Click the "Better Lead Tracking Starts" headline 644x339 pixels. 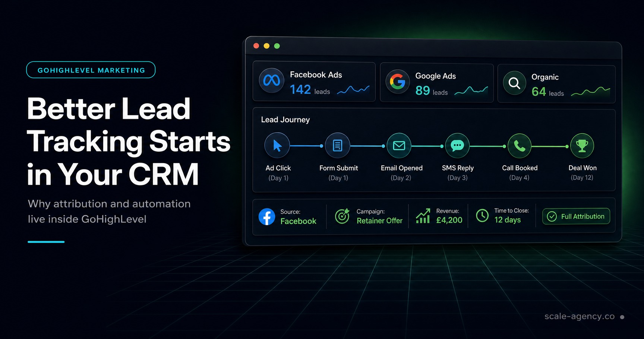point(129,125)
